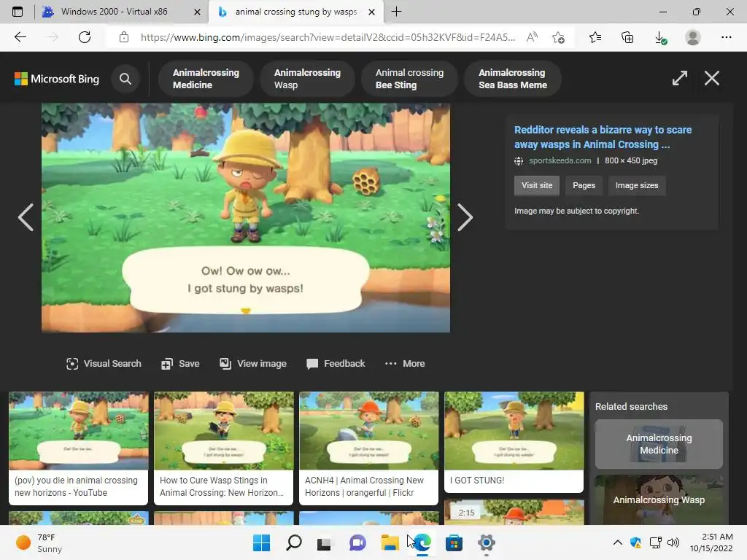Open the Collections icon

(x=627, y=37)
